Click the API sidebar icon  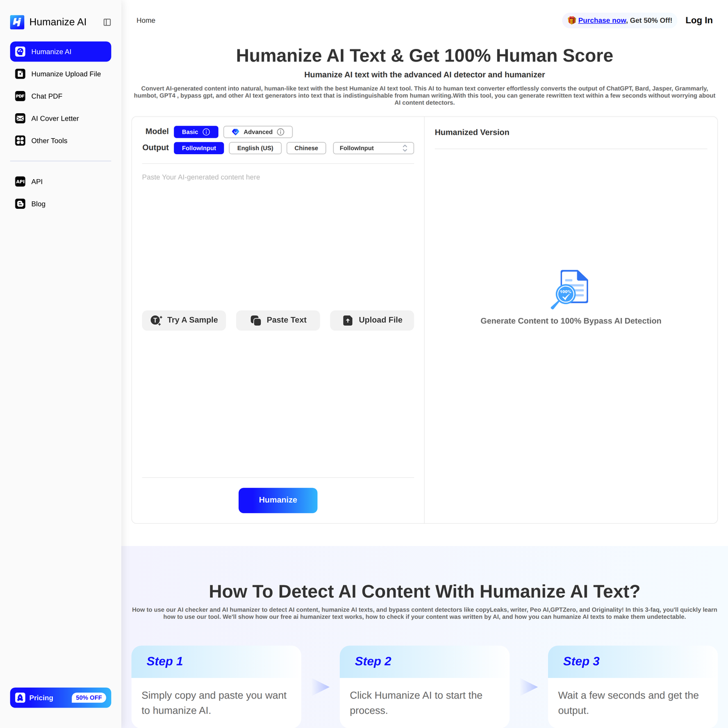[20, 181]
